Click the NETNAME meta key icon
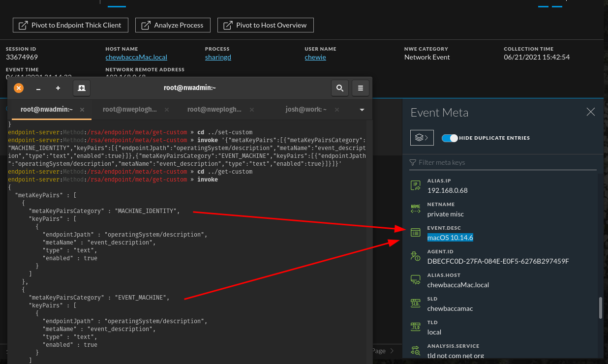 [416, 209]
